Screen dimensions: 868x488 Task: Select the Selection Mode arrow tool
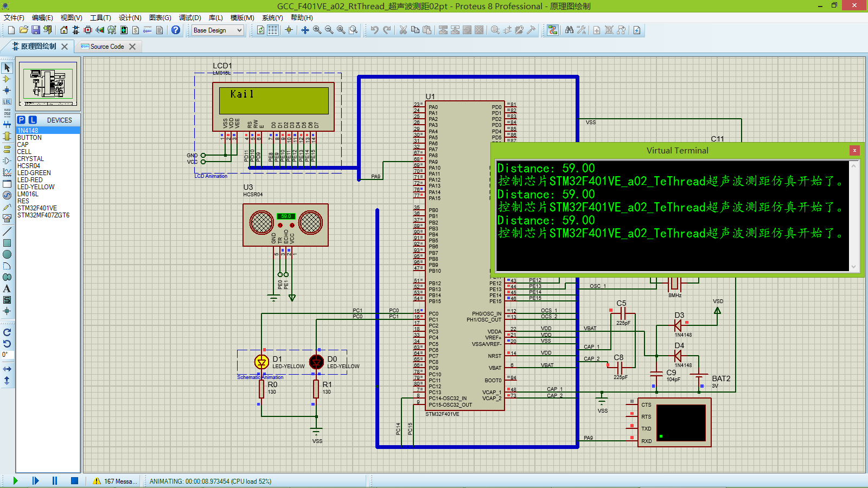(x=7, y=68)
